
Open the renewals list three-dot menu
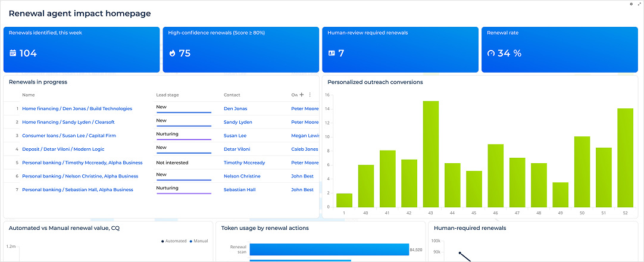(x=310, y=95)
